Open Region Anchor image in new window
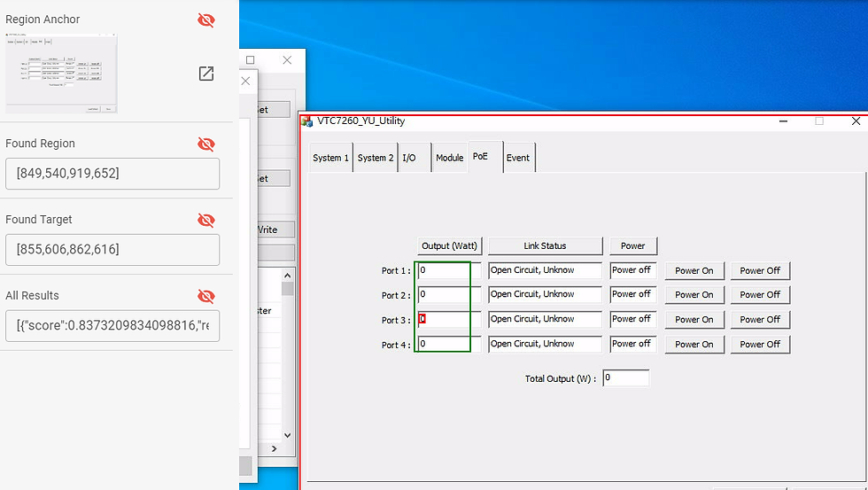This screenshot has width=868, height=490. [205, 73]
